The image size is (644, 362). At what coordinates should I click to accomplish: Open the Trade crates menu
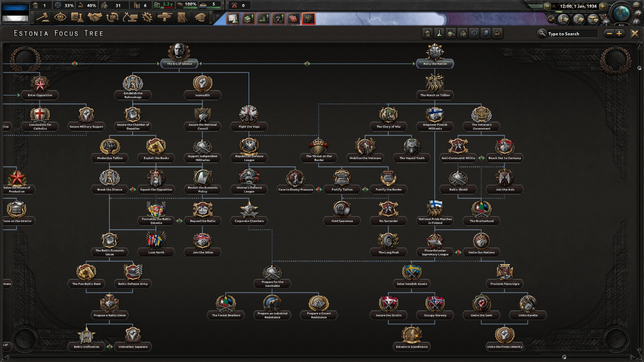coord(112,18)
